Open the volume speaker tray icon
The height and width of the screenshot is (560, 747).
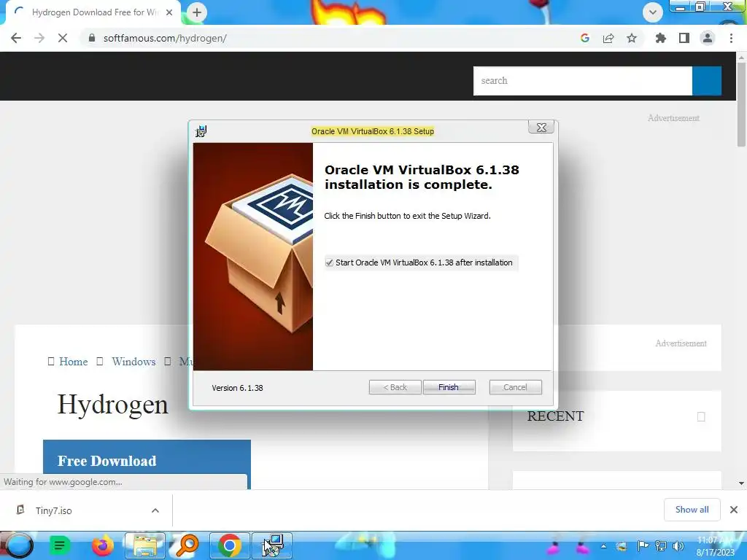click(678, 546)
